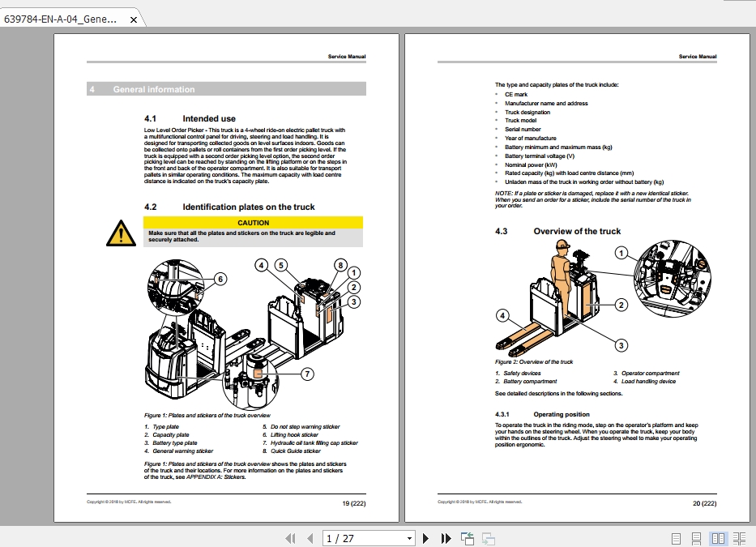
Task: Jump to the last page
Action: click(445, 537)
